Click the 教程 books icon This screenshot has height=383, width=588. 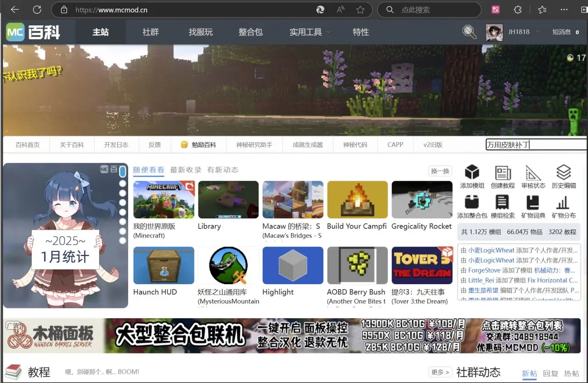point(13,372)
